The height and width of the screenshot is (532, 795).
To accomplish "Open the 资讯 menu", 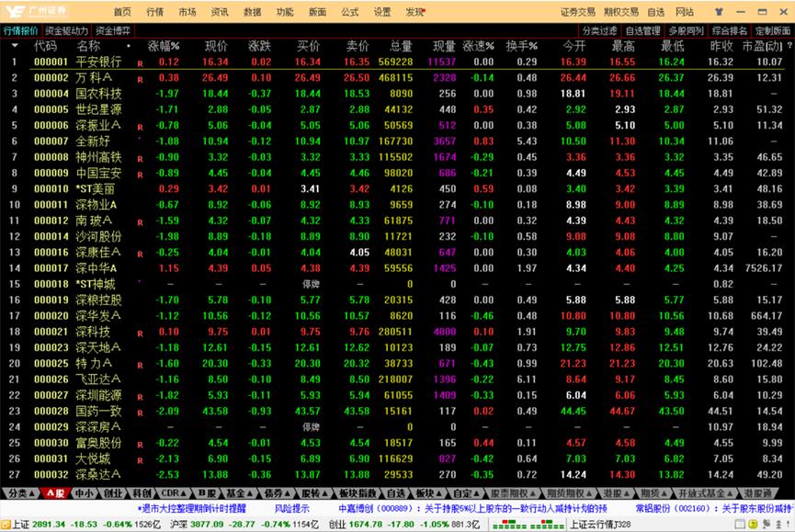I will 220,12.
